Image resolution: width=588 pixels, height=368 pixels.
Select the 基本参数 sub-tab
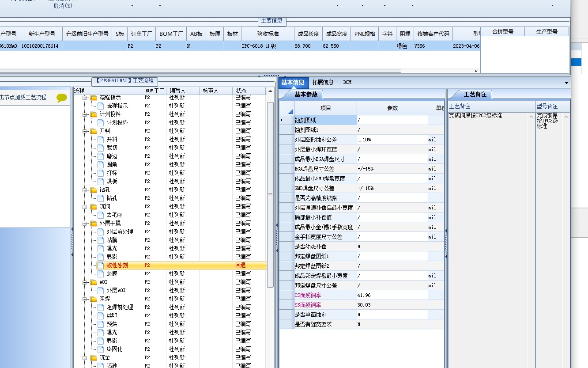pyautogui.click(x=305, y=94)
